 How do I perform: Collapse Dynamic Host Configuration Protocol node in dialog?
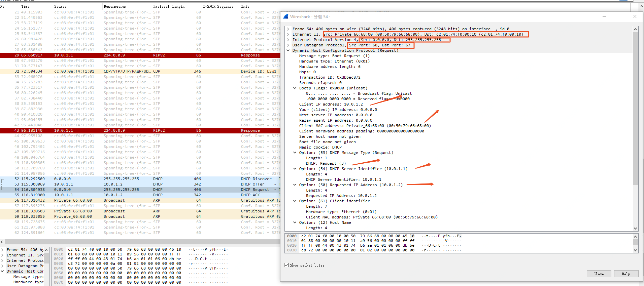(x=288, y=50)
